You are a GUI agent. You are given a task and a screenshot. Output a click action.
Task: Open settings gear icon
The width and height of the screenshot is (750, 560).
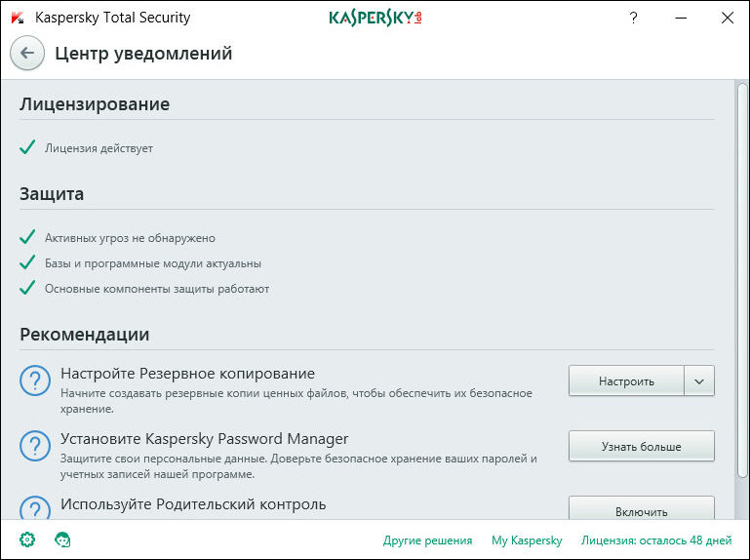point(27,540)
